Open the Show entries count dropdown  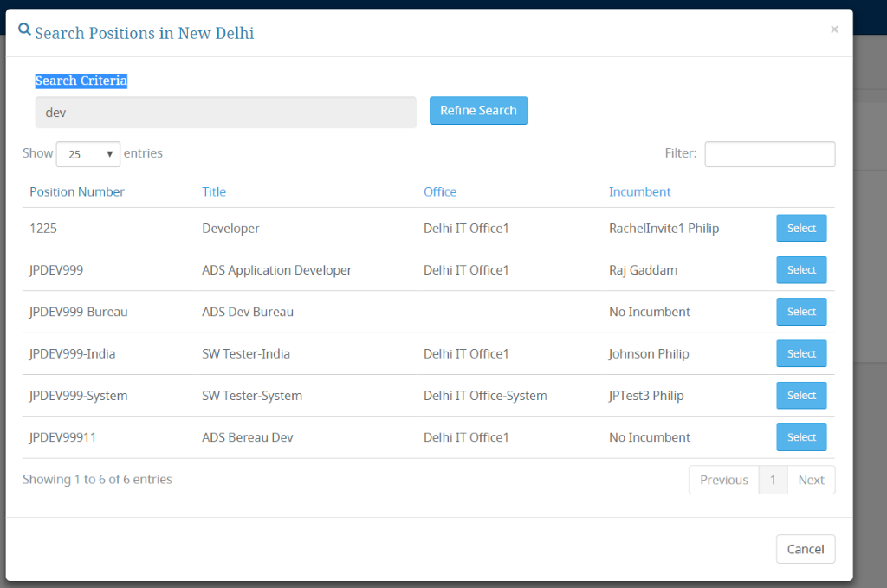tap(88, 154)
